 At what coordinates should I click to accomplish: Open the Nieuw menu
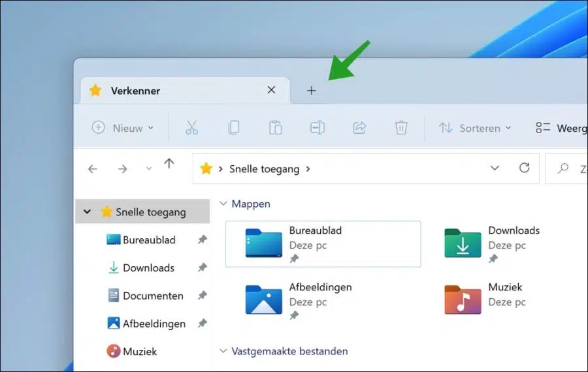pos(123,128)
